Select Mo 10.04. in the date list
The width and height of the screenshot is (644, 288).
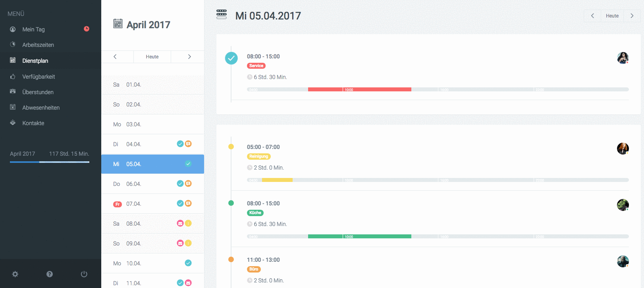pyautogui.click(x=153, y=263)
